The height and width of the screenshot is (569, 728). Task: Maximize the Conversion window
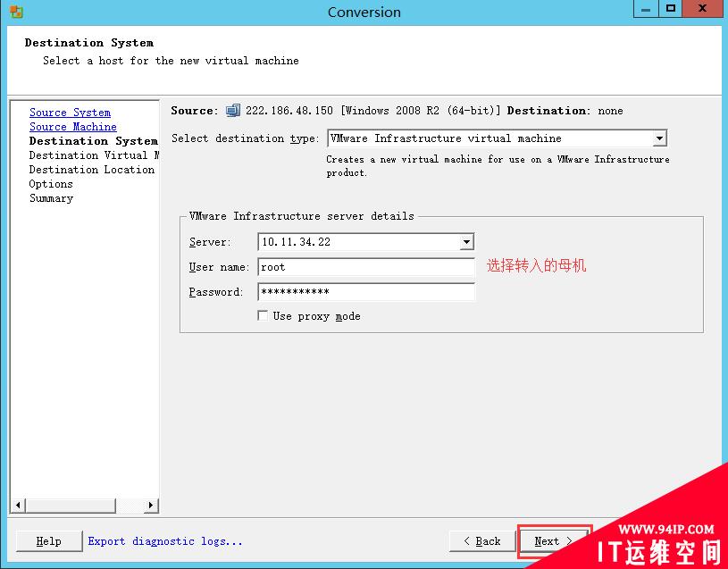(x=670, y=8)
